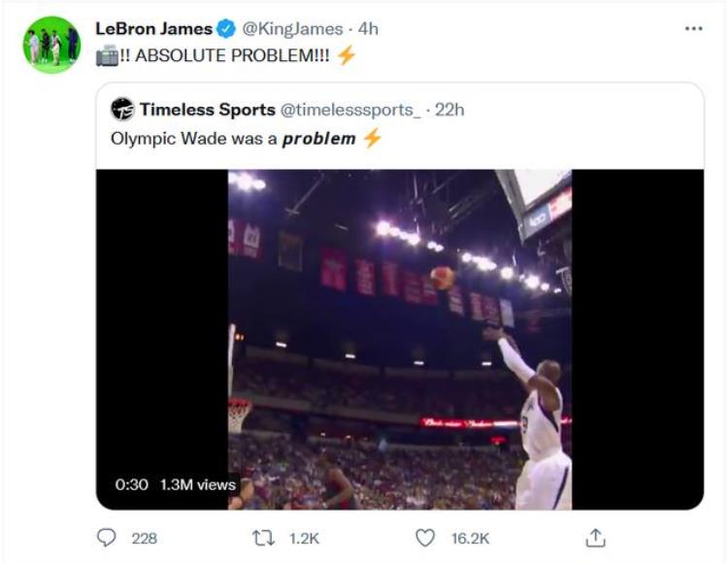
Task: Click the blue verified badge
Action: pyautogui.click(x=226, y=29)
